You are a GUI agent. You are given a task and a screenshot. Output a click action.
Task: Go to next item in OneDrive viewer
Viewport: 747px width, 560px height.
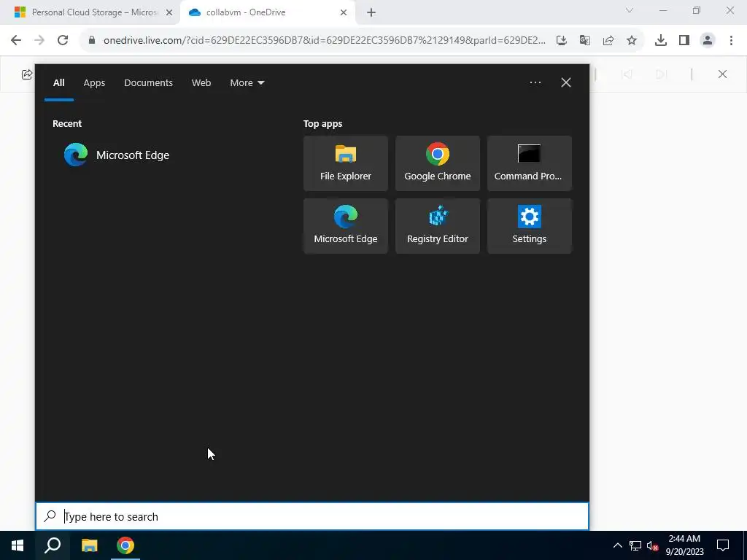[x=661, y=74]
